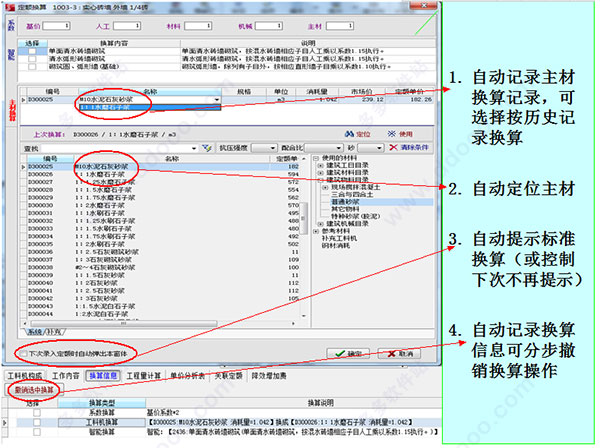This screenshot has height=448, width=600.
Task: Select row D300044 1:2水泥白石子浆
Action: pos(163,314)
